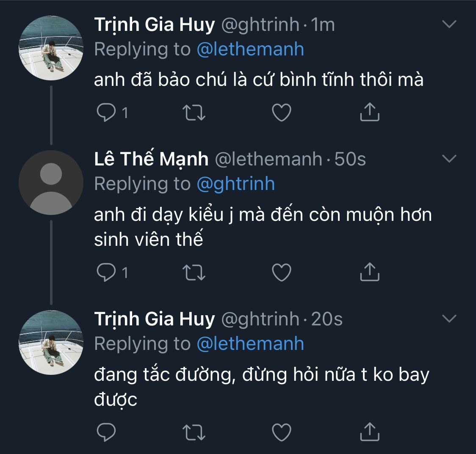Like Lê Thế Mạnh's tweet
The height and width of the screenshot is (454, 476).
281,272
